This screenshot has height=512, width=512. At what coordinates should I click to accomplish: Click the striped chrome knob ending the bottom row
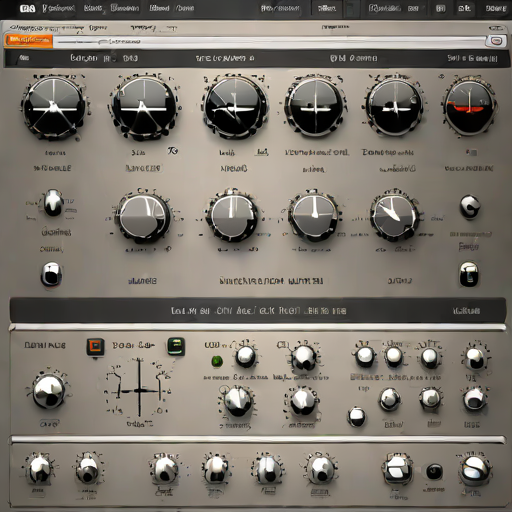(x=475, y=470)
